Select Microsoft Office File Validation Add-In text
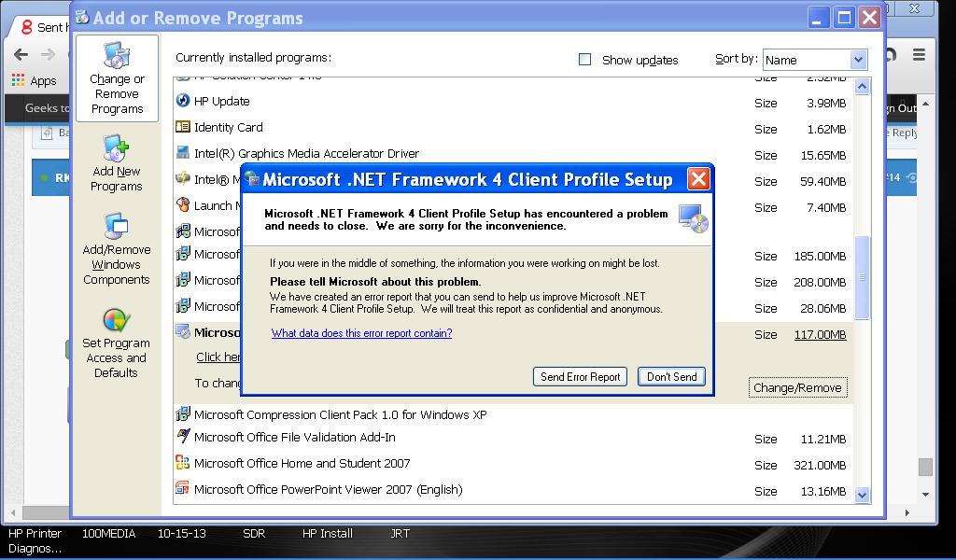 pyautogui.click(x=294, y=438)
